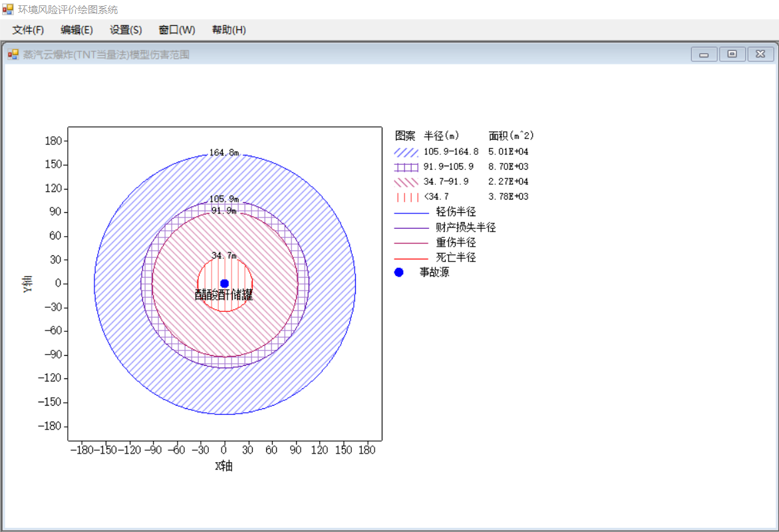Restore the 蒸汽云爆炸 child window
779x532 pixels.
pos(732,54)
